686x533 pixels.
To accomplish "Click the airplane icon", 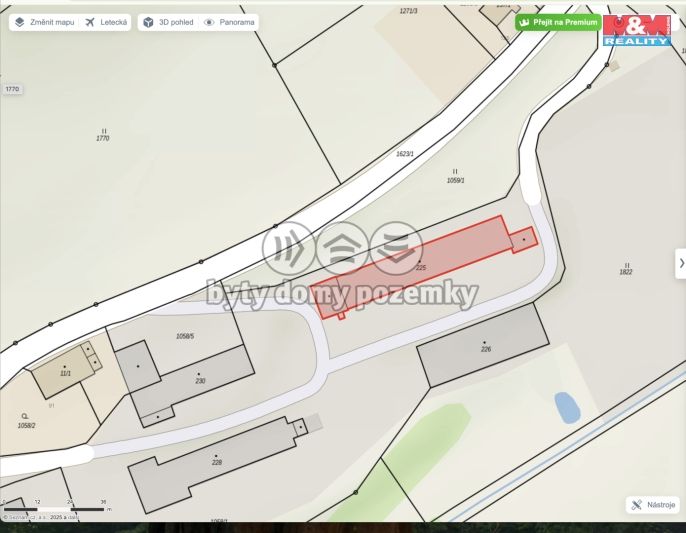I will (90, 22).
